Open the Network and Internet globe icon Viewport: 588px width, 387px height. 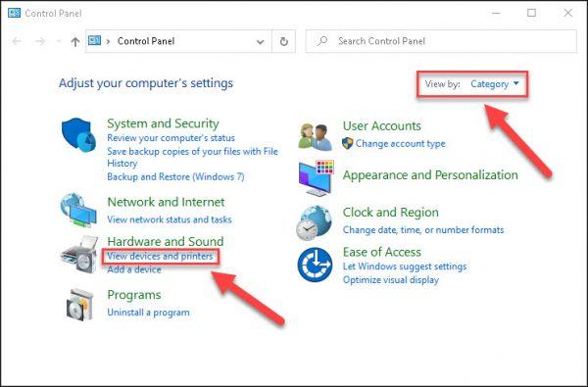[78, 210]
